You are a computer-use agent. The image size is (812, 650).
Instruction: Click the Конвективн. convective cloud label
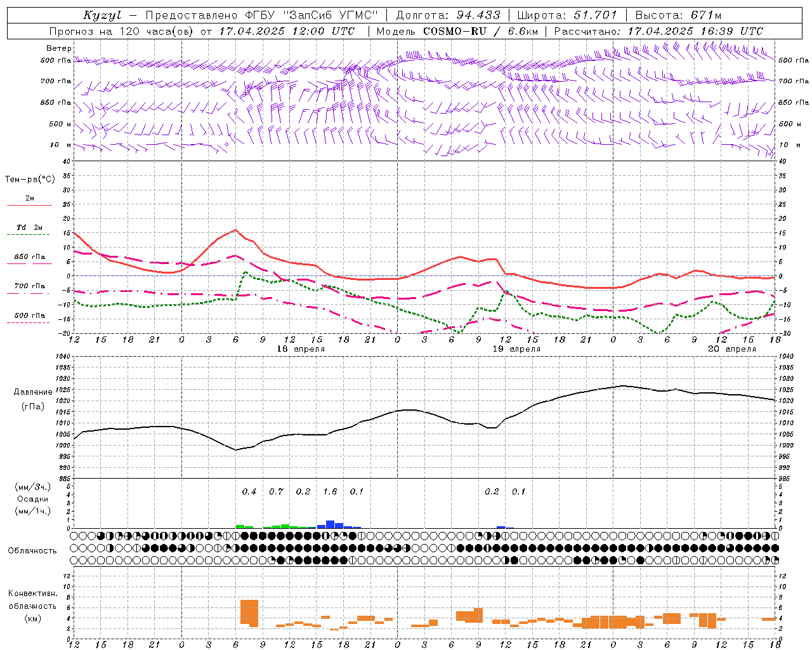click(x=32, y=594)
